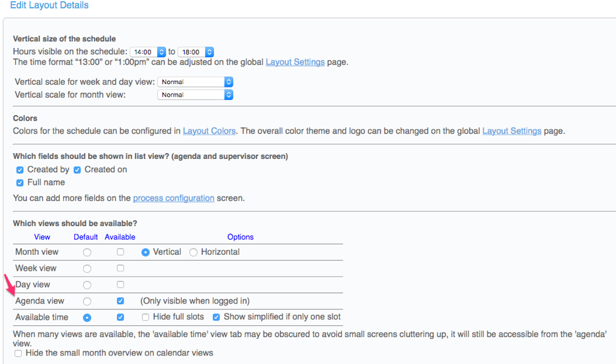Image resolution: width=616 pixels, height=364 pixels.
Task: Enable Hide the small month overview
Action: [x=18, y=353]
